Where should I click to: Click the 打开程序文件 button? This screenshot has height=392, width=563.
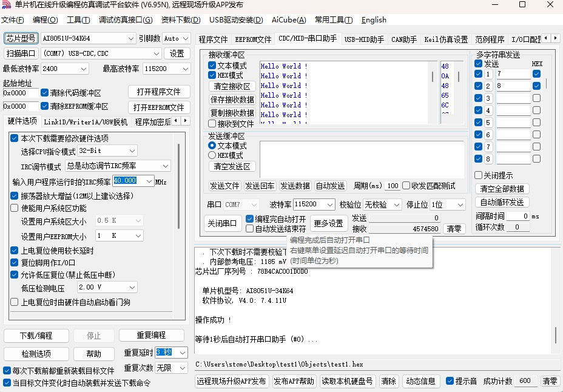tap(159, 92)
